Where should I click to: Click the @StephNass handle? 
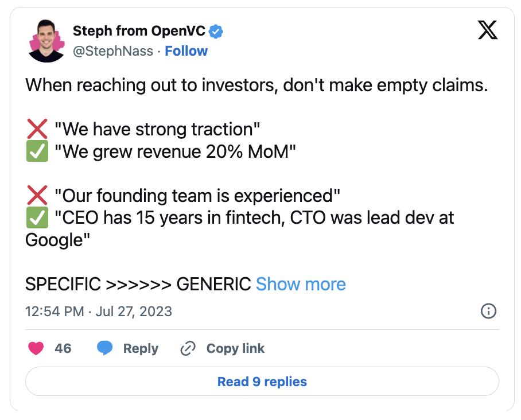coord(113,51)
